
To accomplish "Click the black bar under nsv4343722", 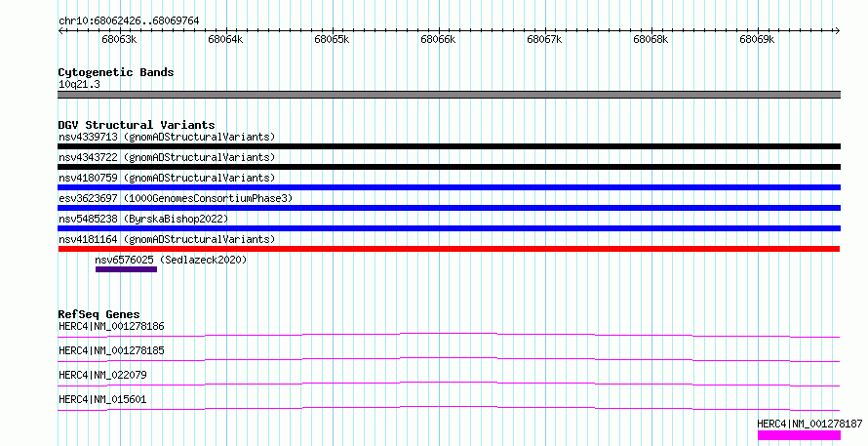I will (x=449, y=167).
